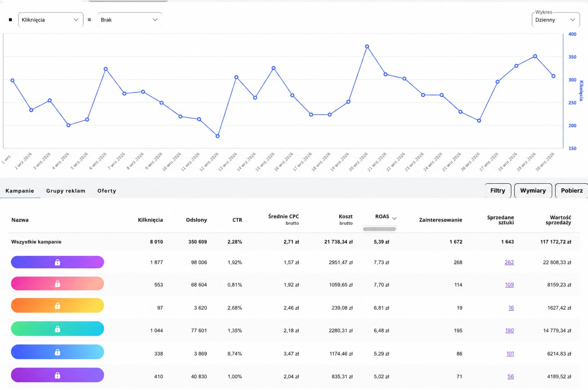
Task: Open the Wykres Dzienny interval dropdown
Action: (556, 20)
